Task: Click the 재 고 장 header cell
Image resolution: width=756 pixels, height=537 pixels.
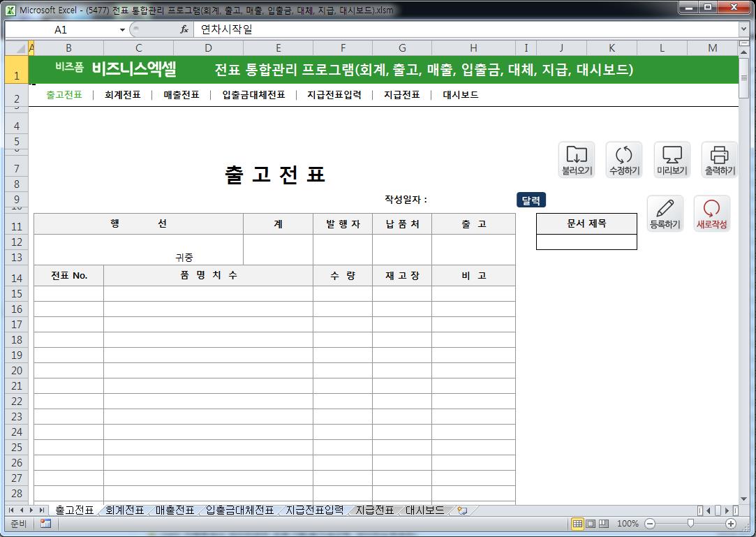Action: 402,276
